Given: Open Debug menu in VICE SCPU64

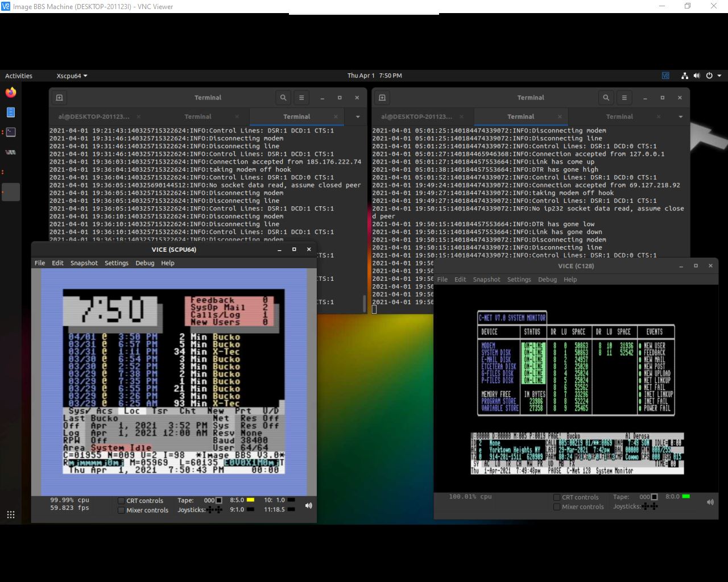Looking at the screenshot, I should (145, 263).
